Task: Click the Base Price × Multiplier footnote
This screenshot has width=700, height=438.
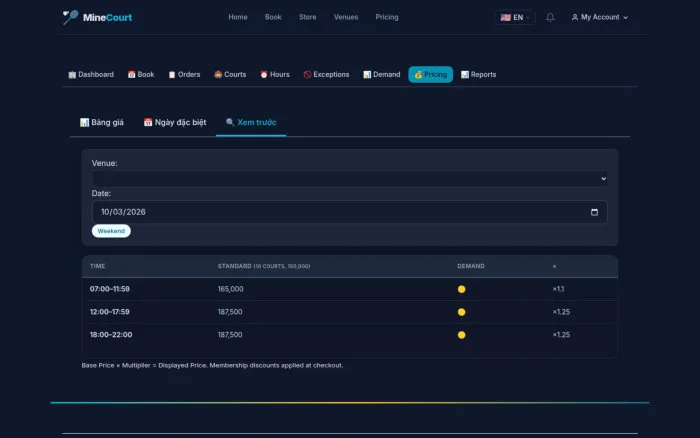Action: point(212,365)
